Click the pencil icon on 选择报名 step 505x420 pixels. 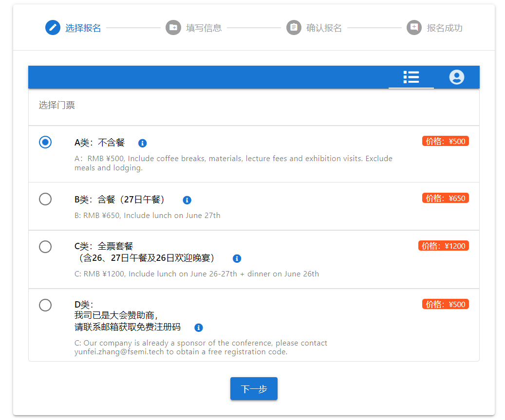[53, 27]
